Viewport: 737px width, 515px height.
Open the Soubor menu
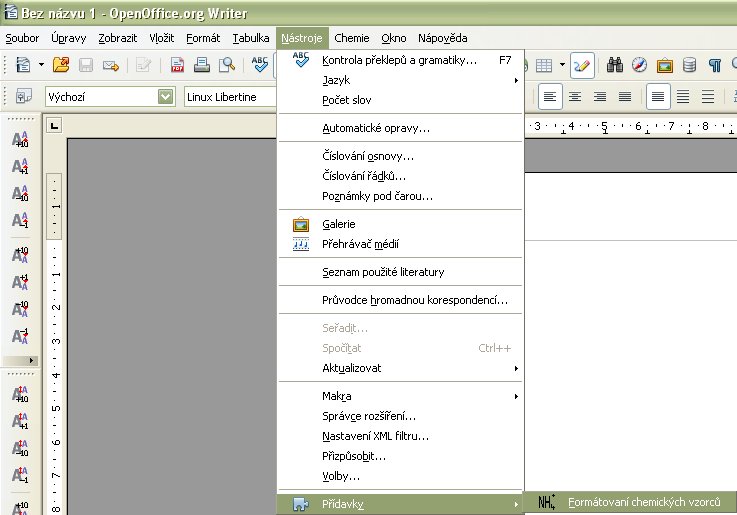(22, 38)
